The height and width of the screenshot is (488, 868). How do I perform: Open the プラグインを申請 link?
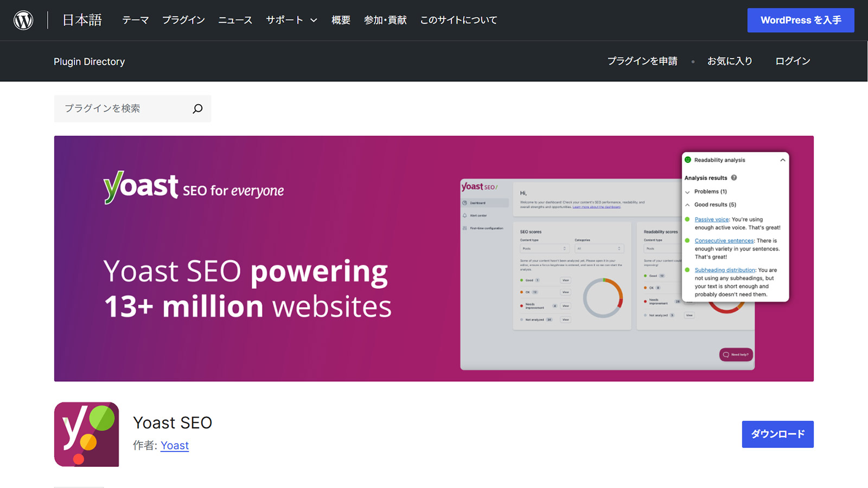642,61
